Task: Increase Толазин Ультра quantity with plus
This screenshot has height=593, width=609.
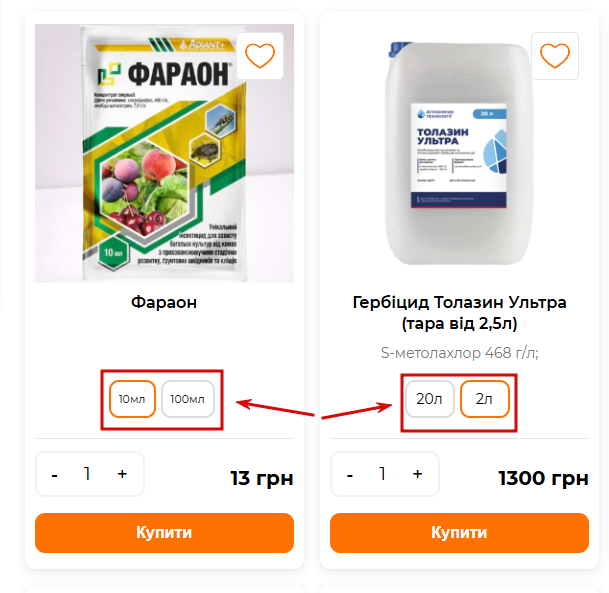Action: coord(418,474)
